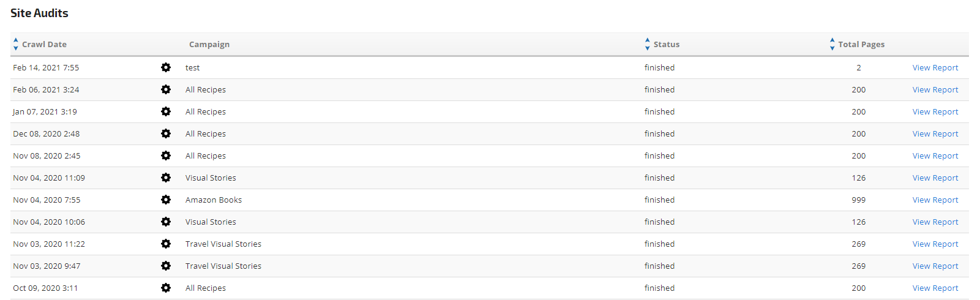The image size is (980, 300).
Task: Sort table by Crawl Date arrows
Action: click(16, 44)
